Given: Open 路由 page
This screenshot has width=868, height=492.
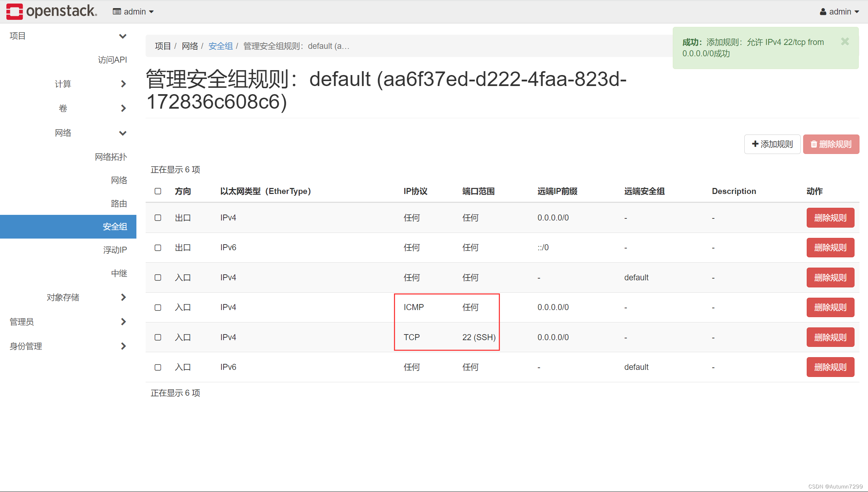Looking at the screenshot, I should 119,204.
